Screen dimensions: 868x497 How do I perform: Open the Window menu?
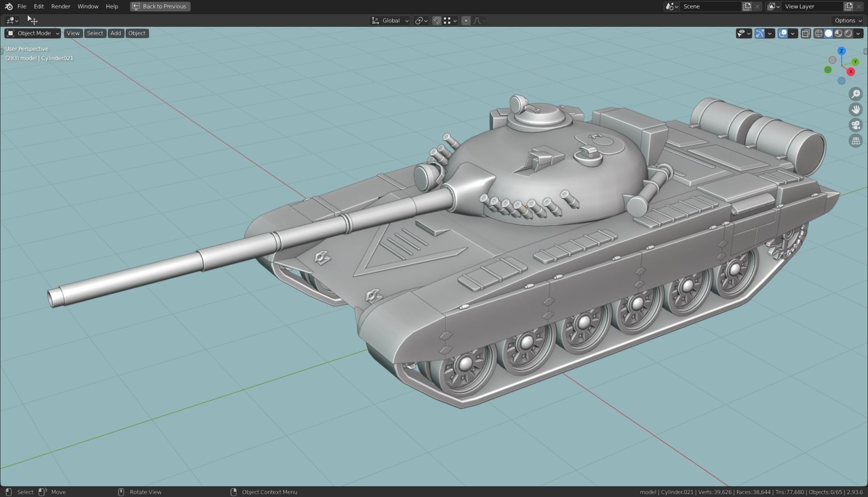click(x=88, y=7)
